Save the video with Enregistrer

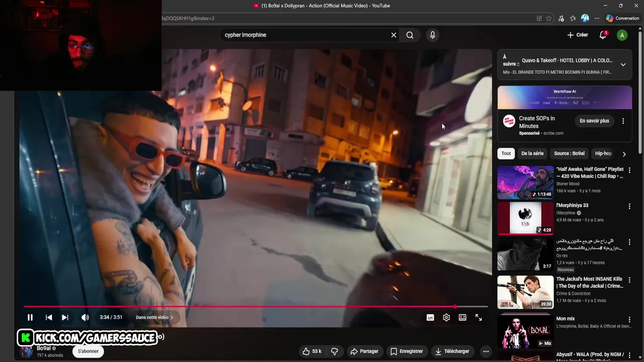pyautogui.click(x=407, y=351)
